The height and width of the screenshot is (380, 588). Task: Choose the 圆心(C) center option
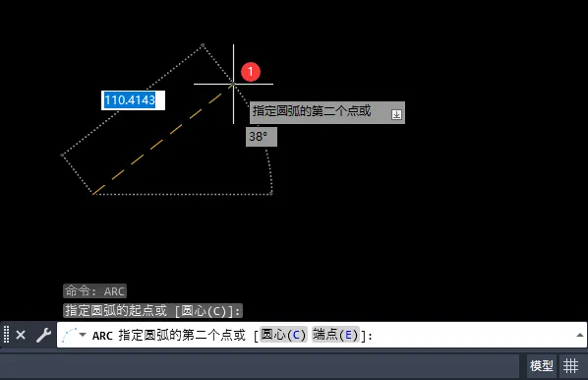click(283, 334)
